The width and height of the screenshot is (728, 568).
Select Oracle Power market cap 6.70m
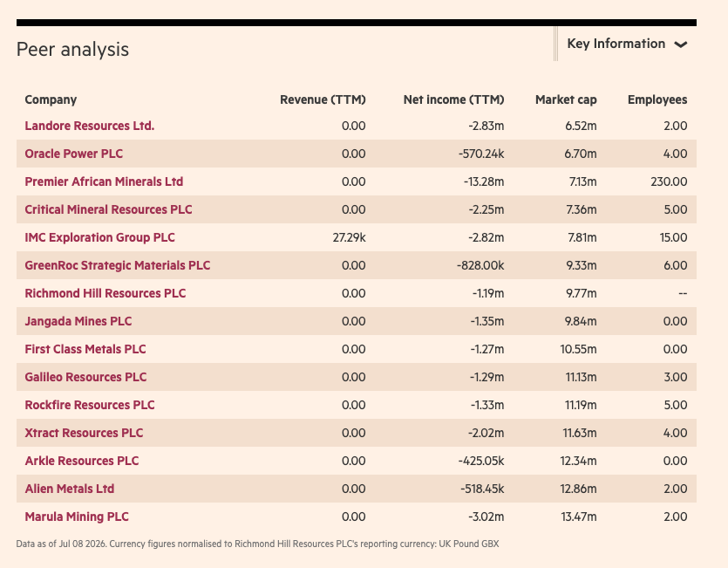(x=581, y=154)
